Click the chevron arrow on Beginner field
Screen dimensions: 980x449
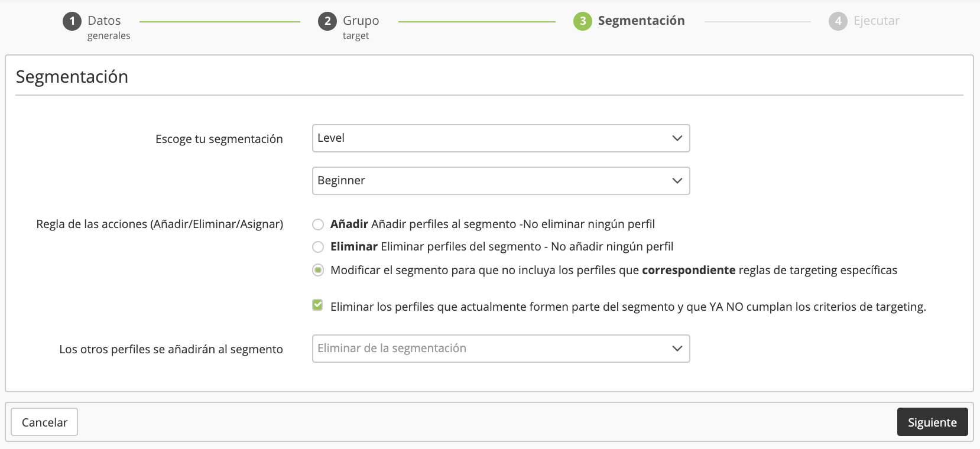[x=677, y=181]
